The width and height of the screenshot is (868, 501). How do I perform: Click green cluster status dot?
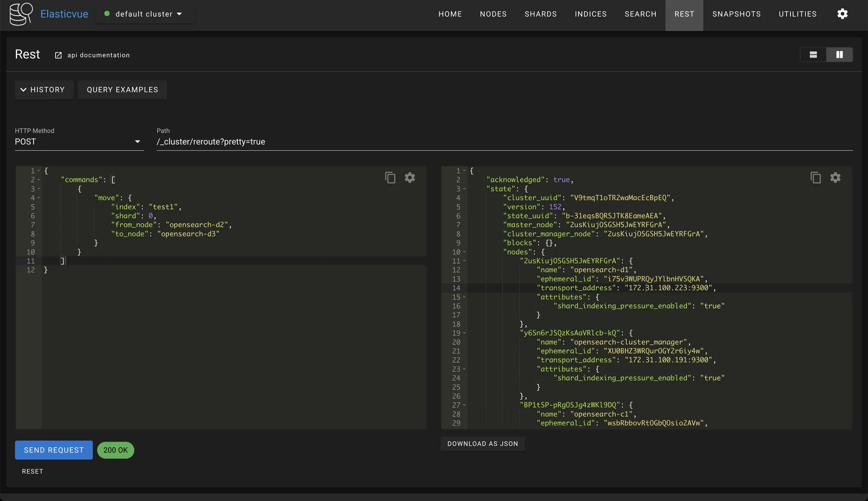pyautogui.click(x=107, y=14)
